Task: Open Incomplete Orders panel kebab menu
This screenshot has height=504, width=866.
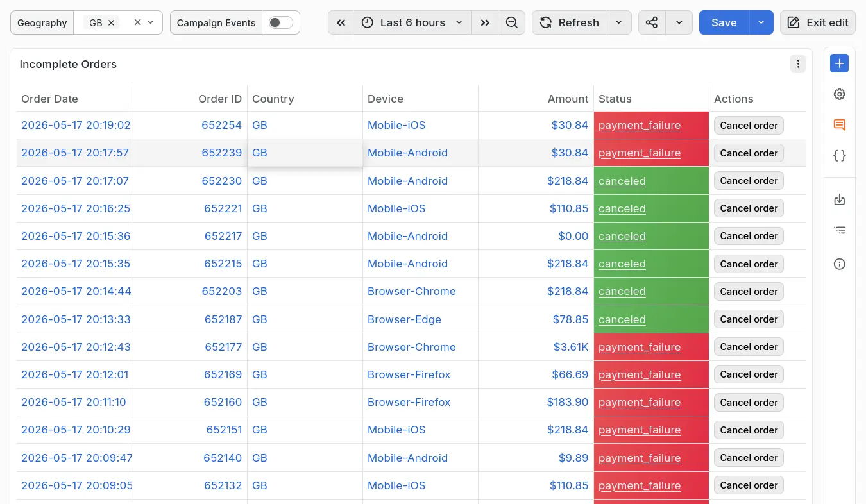Action: click(798, 64)
